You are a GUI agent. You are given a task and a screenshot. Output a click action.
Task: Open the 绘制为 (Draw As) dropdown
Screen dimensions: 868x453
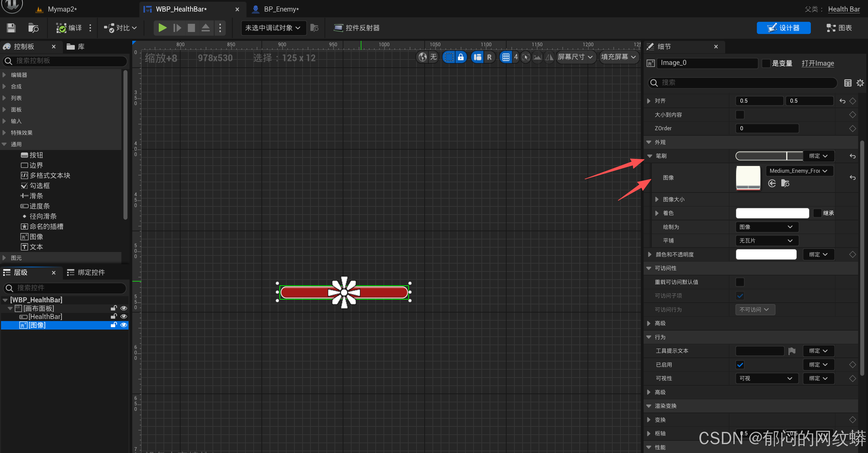pos(766,227)
